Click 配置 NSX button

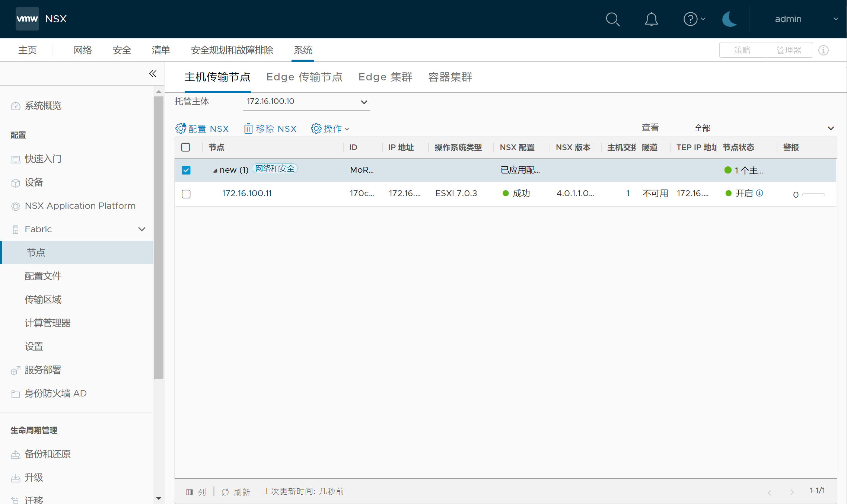coord(202,129)
